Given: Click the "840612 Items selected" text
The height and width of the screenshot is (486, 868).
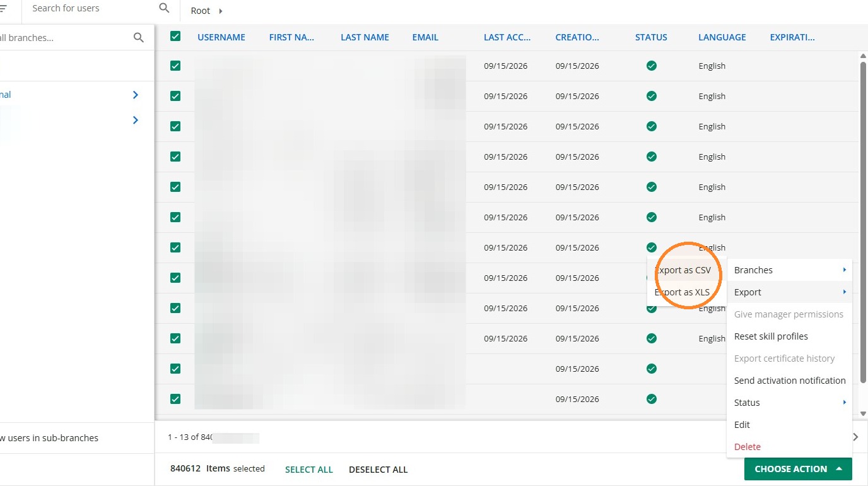Looking at the screenshot, I should pos(218,469).
